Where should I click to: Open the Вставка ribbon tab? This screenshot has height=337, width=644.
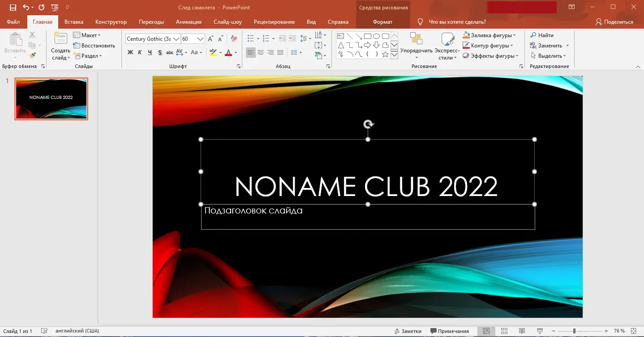click(x=74, y=22)
